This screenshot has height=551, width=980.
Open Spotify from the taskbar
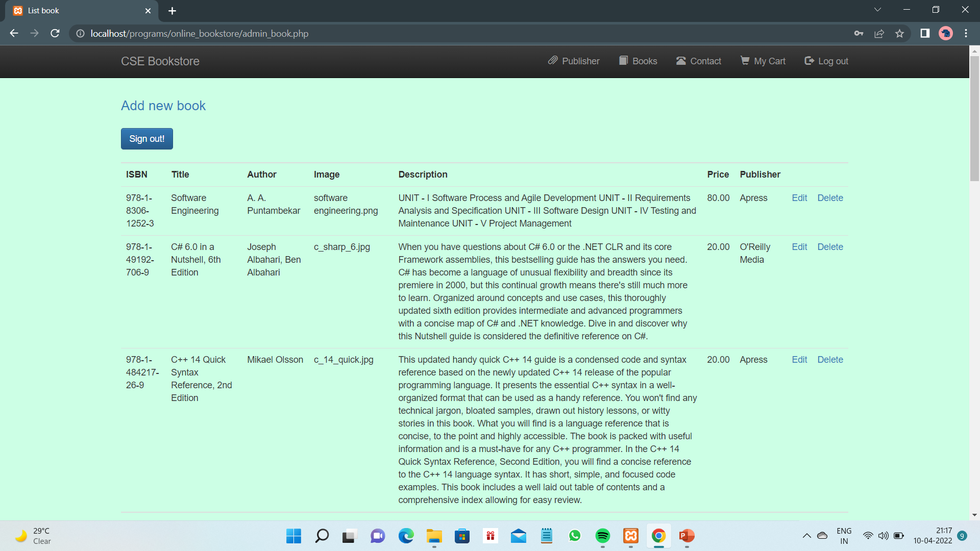pos(603,536)
